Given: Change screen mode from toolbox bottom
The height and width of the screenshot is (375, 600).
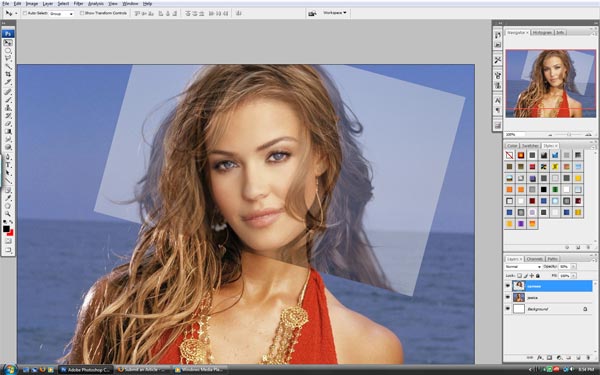Looking at the screenshot, I should coord(8,250).
